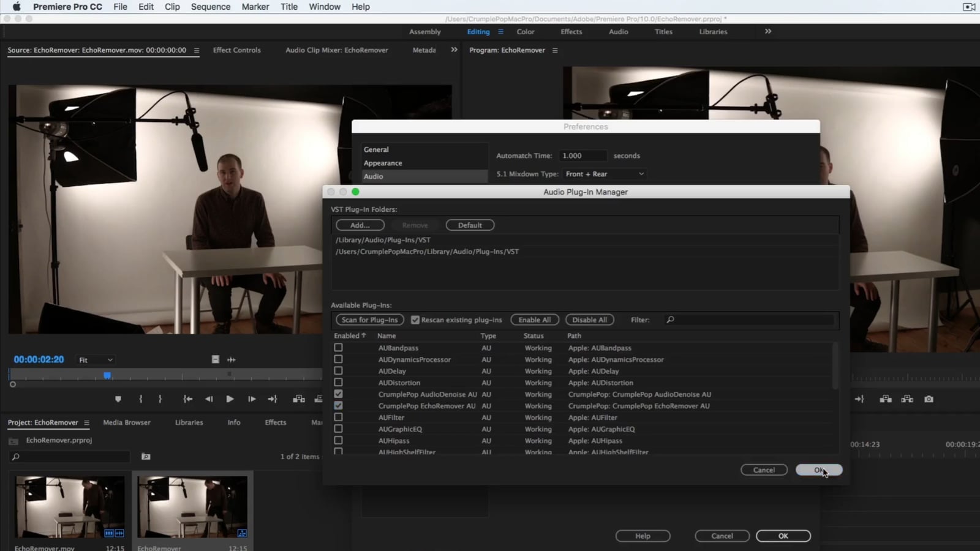Open Source monitor Fit zoom dropdown

[x=96, y=360]
